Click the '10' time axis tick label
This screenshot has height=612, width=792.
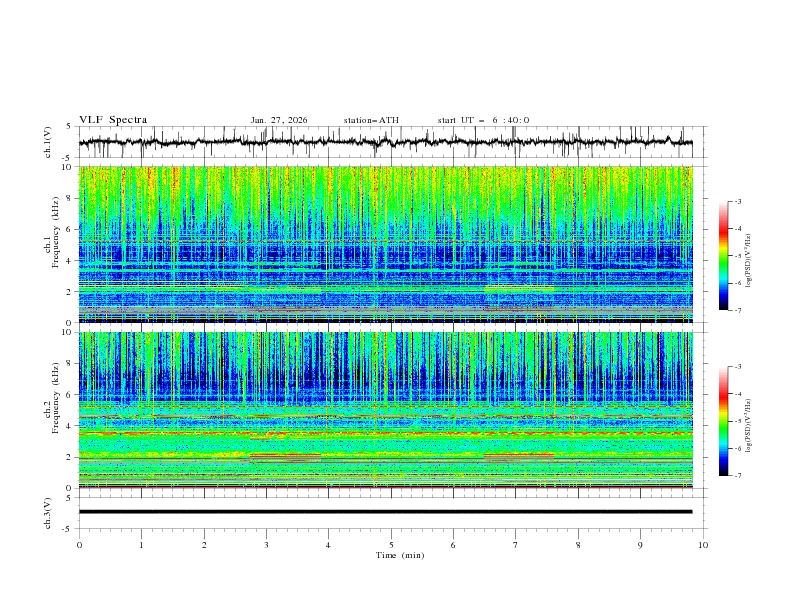click(703, 545)
